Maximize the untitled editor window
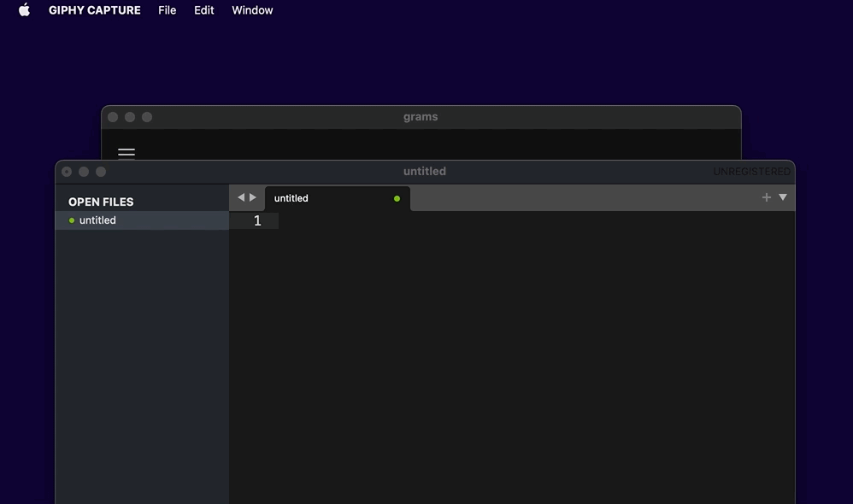853x504 pixels. 101,172
